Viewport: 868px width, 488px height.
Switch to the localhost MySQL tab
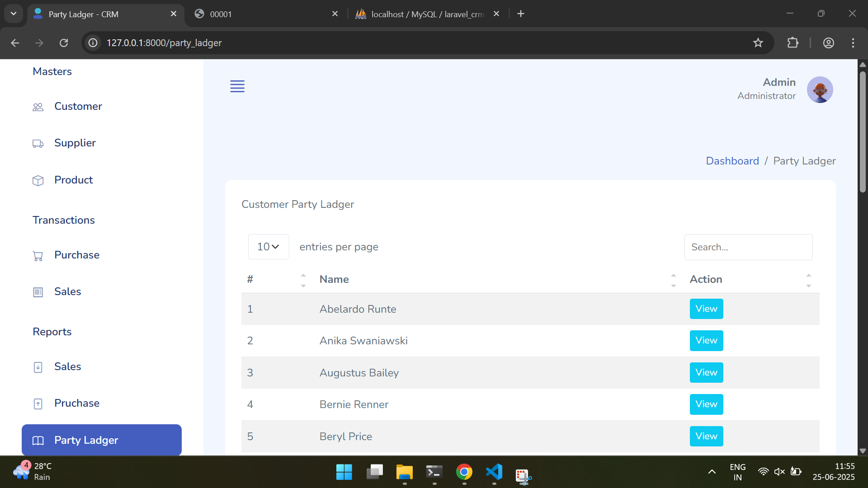click(427, 14)
